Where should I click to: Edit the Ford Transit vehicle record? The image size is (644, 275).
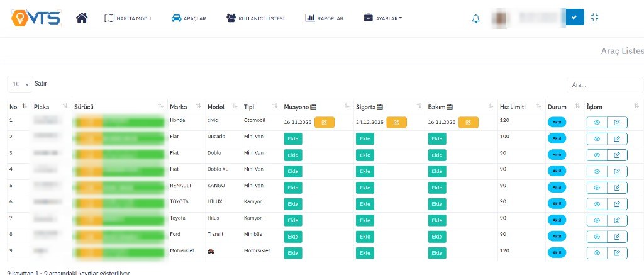[618, 237]
